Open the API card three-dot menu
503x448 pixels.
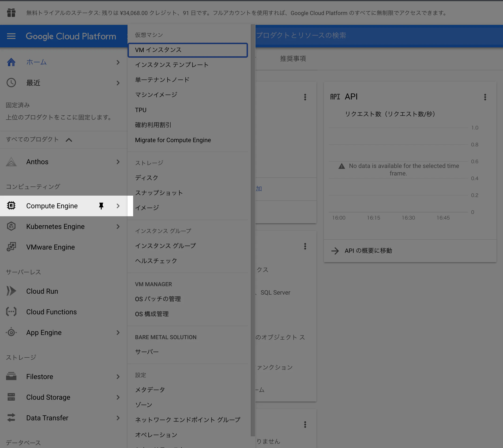[485, 97]
